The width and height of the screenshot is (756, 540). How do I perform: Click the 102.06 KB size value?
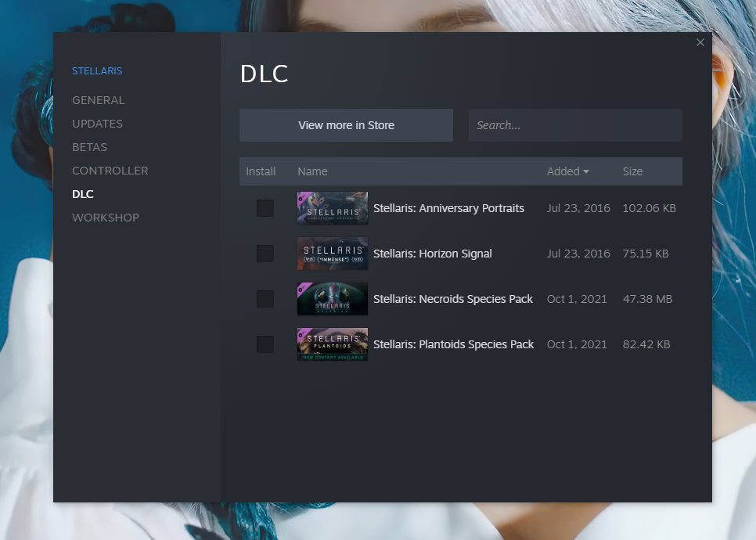click(649, 208)
